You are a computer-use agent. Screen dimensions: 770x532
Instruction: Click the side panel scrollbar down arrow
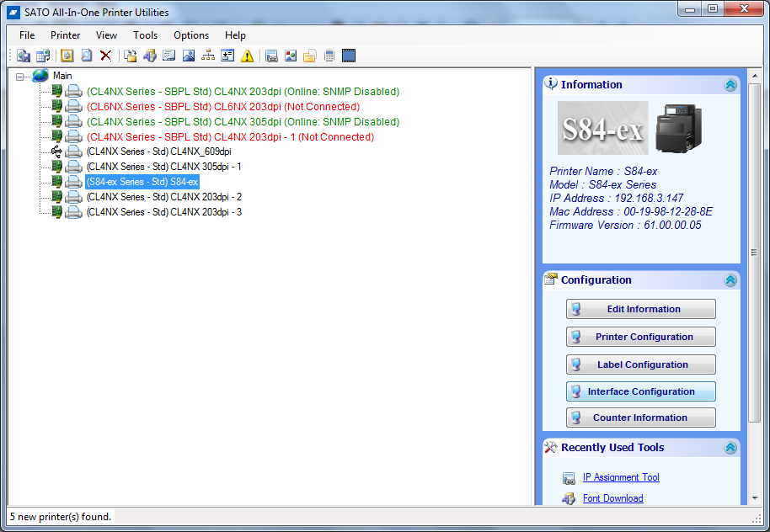[x=755, y=498]
